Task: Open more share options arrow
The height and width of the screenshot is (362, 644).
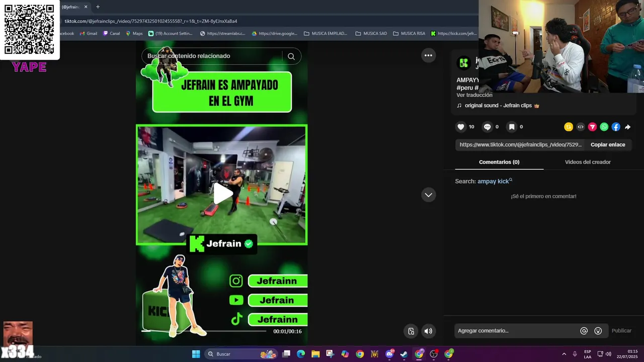Action: tap(628, 127)
